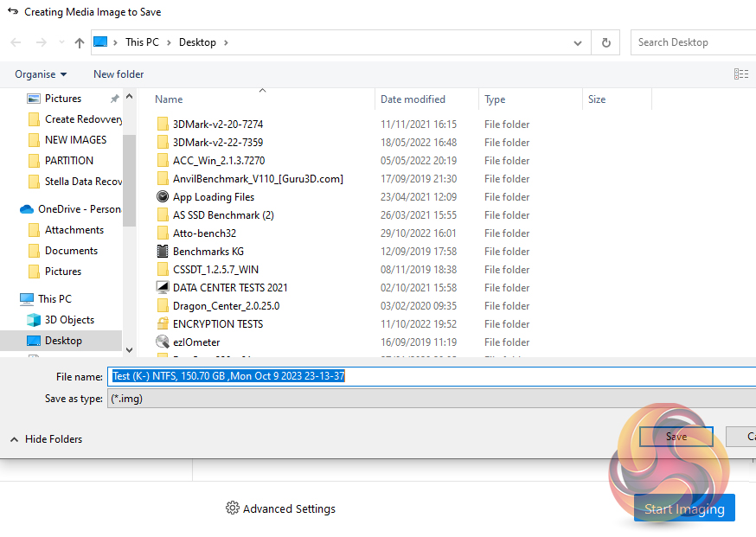Sort files by Name column

[x=169, y=99]
